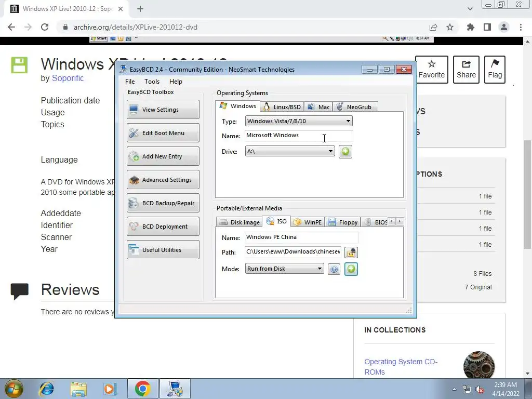Open Chrome profile avatar
Viewport: 532px width, 399px height.
(x=504, y=27)
